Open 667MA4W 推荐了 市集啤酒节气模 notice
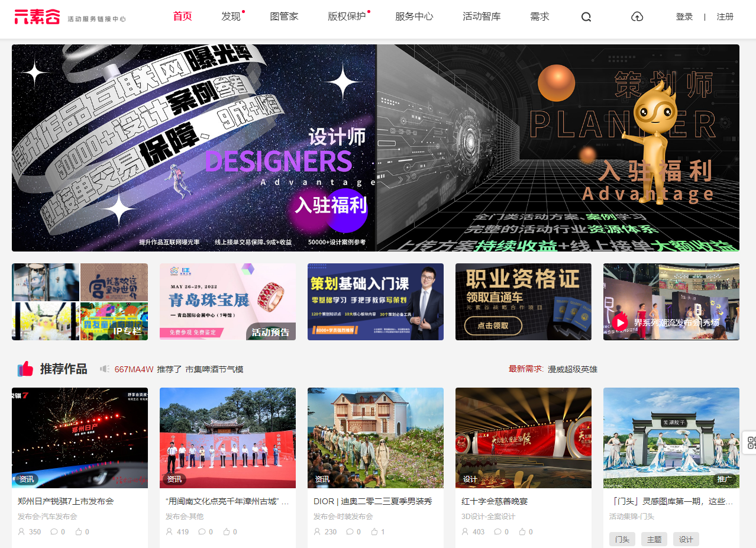 [179, 369]
